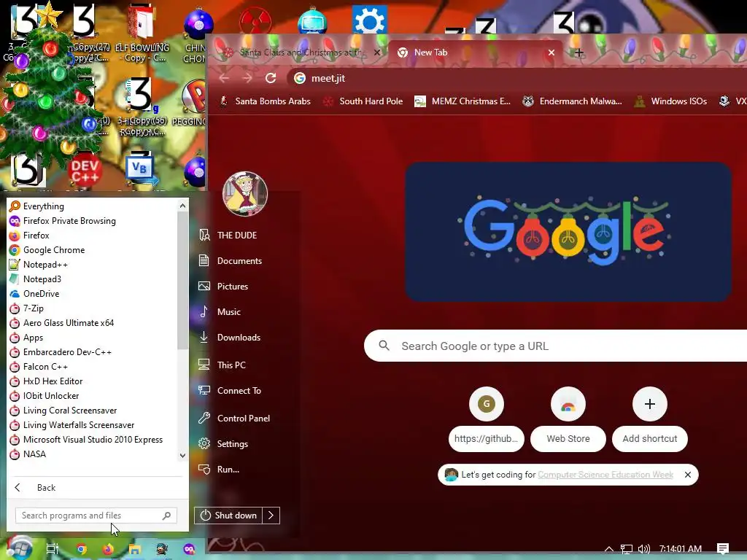This screenshot has height=560, width=747.
Task: Open the https://github... shortcut
Action: (x=487, y=419)
